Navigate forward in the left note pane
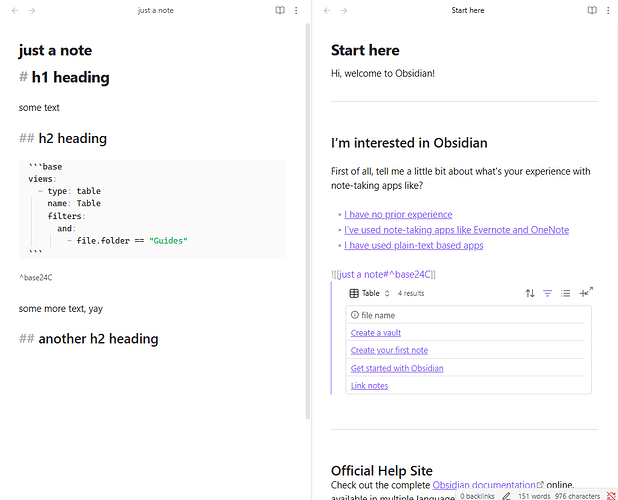 click(x=32, y=10)
